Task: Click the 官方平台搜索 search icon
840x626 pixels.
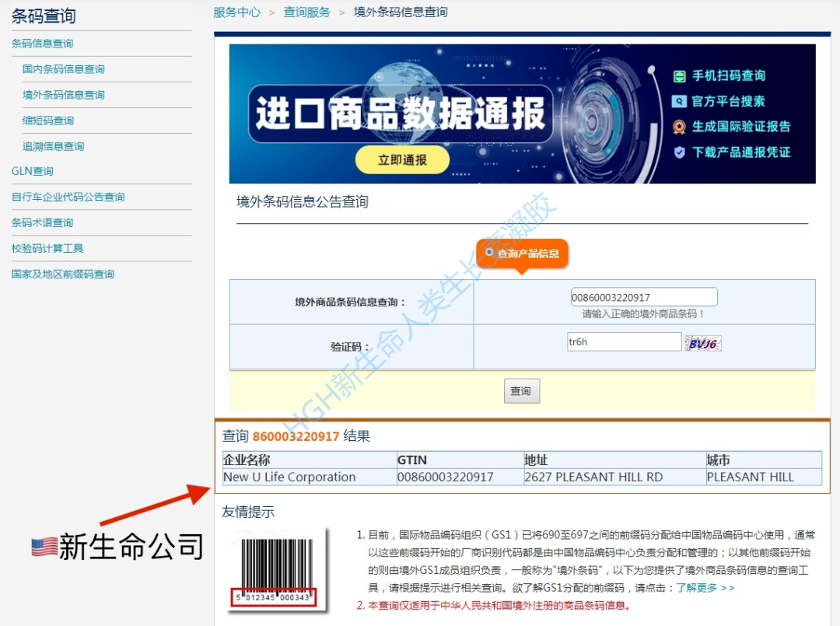Action: click(x=679, y=101)
